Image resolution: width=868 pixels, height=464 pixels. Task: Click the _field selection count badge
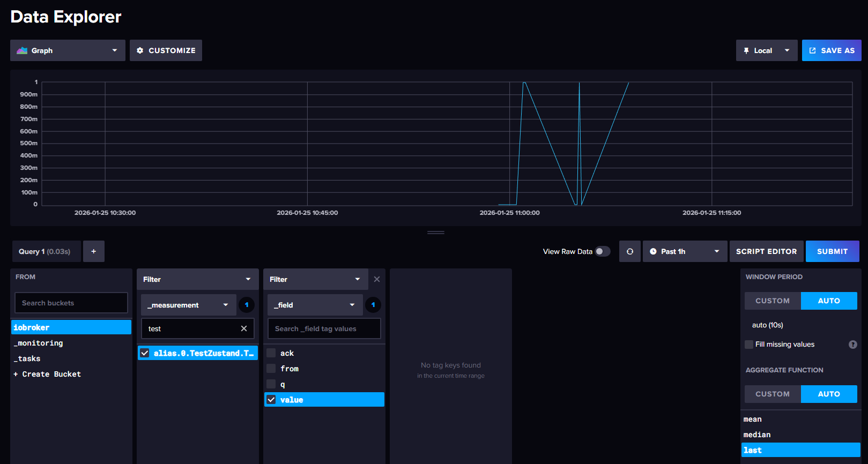tap(373, 305)
